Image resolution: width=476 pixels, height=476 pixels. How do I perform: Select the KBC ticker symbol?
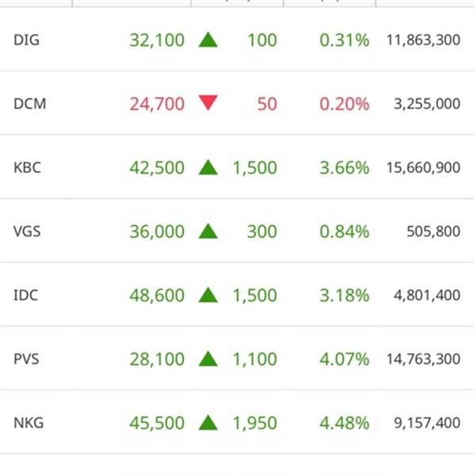point(27,167)
